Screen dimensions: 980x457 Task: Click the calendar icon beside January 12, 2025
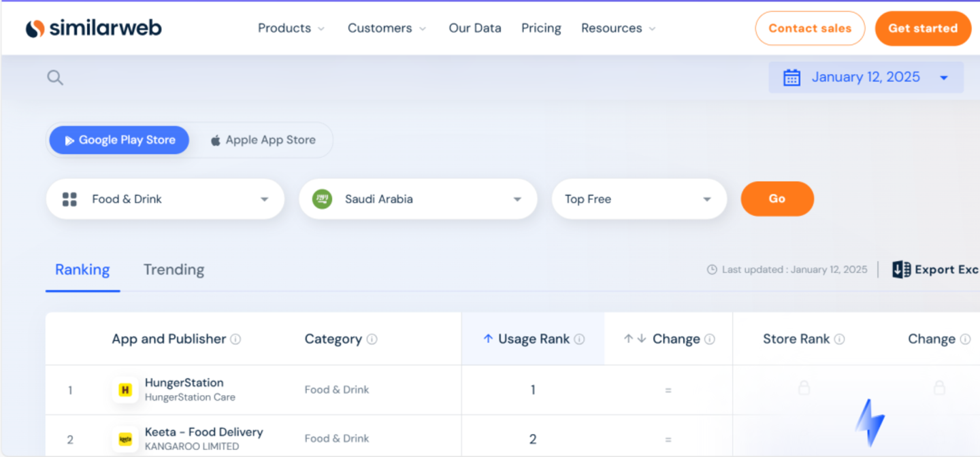(791, 78)
